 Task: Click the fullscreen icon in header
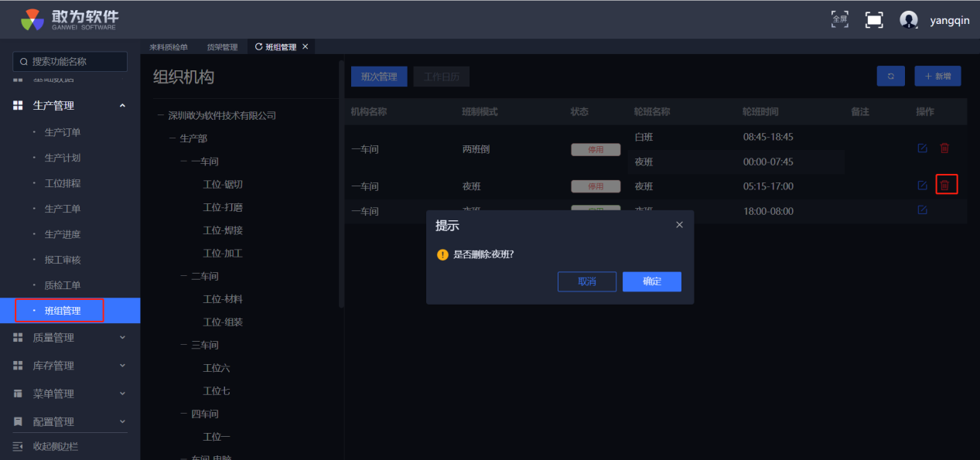pyautogui.click(x=839, y=19)
